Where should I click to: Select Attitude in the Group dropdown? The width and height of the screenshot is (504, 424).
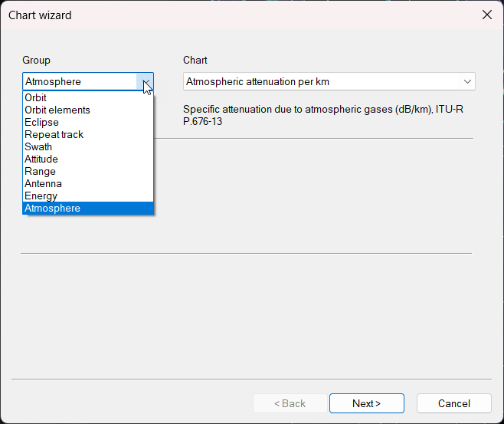coord(41,159)
